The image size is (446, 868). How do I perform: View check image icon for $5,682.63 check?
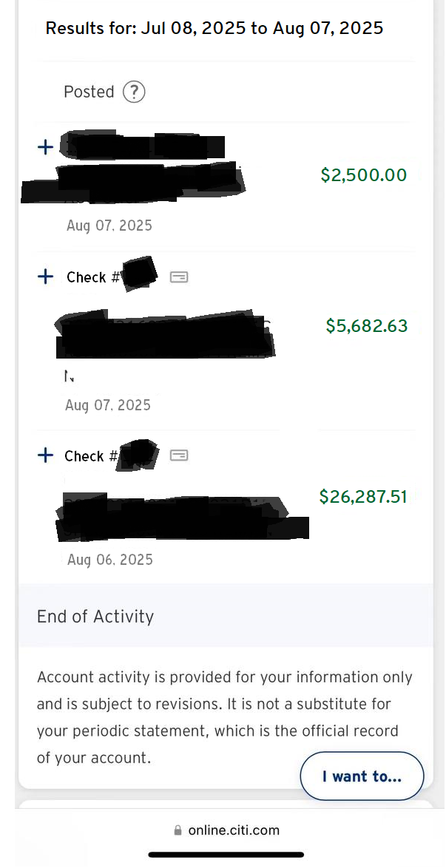click(x=179, y=277)
